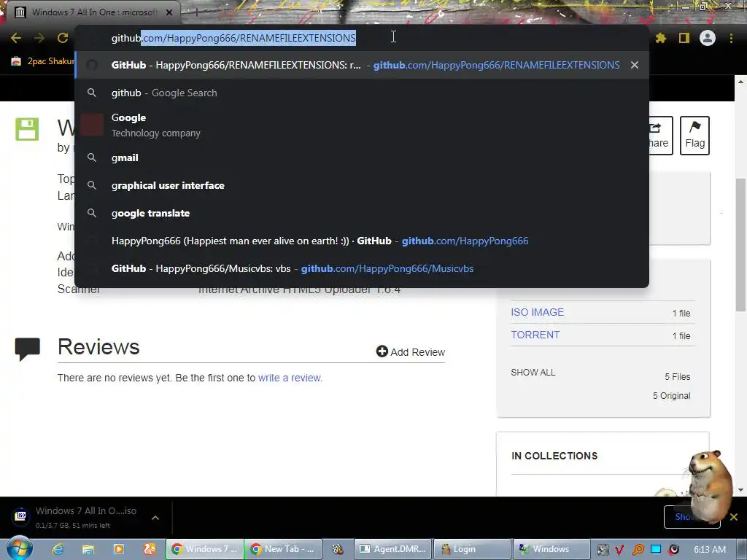Click the red V tray icon
The image size is (747, 560).
click(620, 550)
